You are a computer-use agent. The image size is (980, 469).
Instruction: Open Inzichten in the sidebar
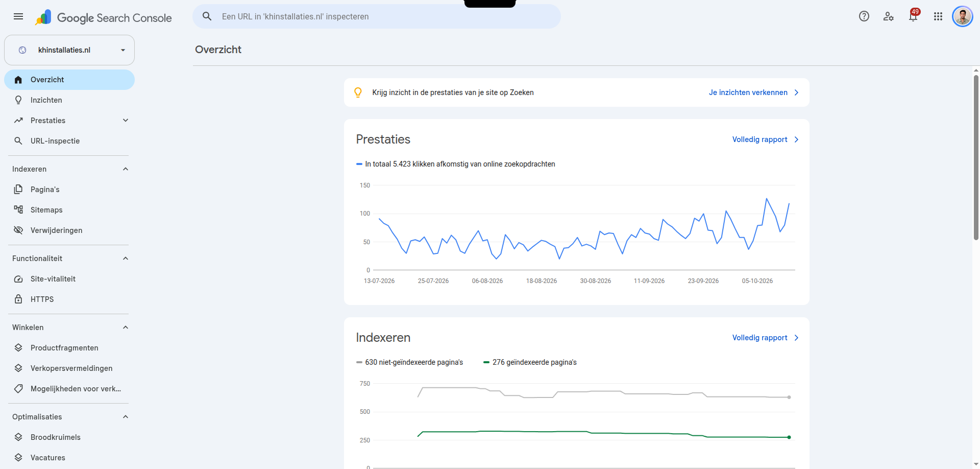point(69,100)
